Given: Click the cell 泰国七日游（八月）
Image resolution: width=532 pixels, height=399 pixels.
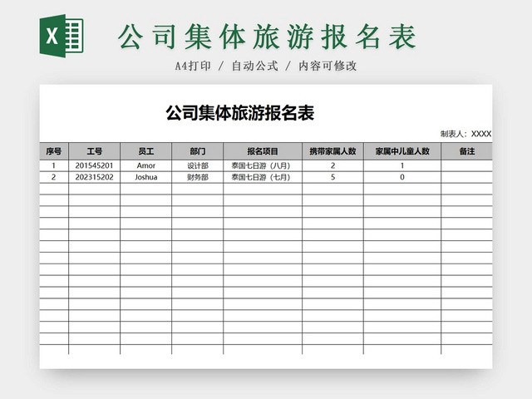Looking at the screenshot, I should click(263, 166).
